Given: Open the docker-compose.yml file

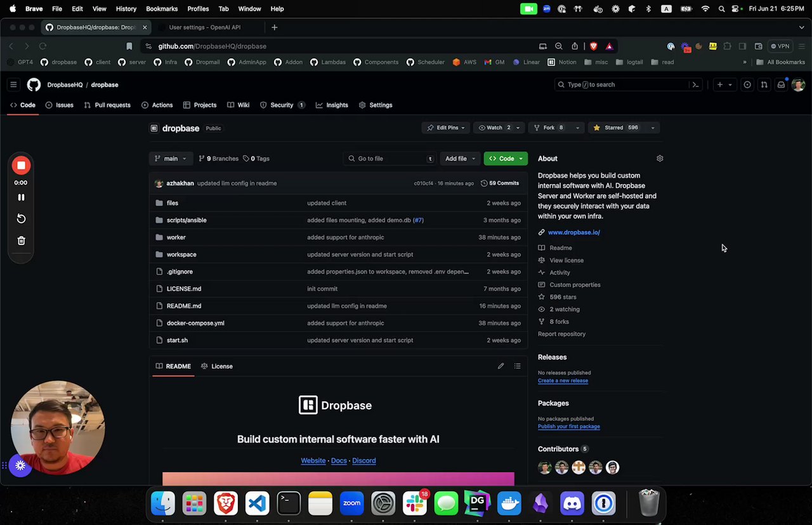Looking at the screenshot, I should point(195,323).
